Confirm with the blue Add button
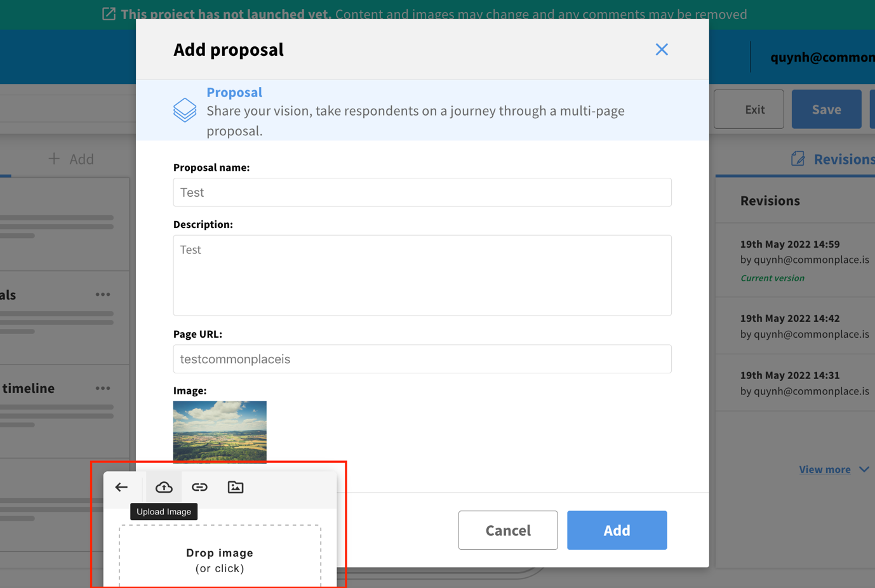This screenshot has height=588, width=875. tap(617, 530)
